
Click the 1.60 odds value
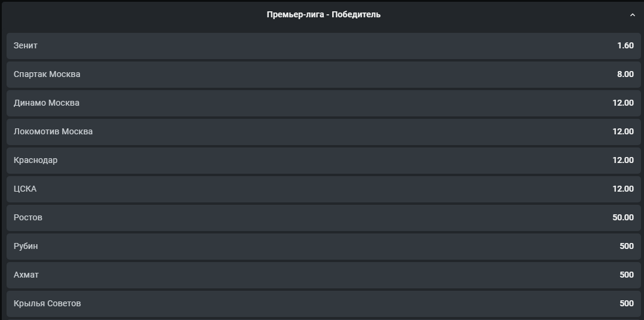625,45
